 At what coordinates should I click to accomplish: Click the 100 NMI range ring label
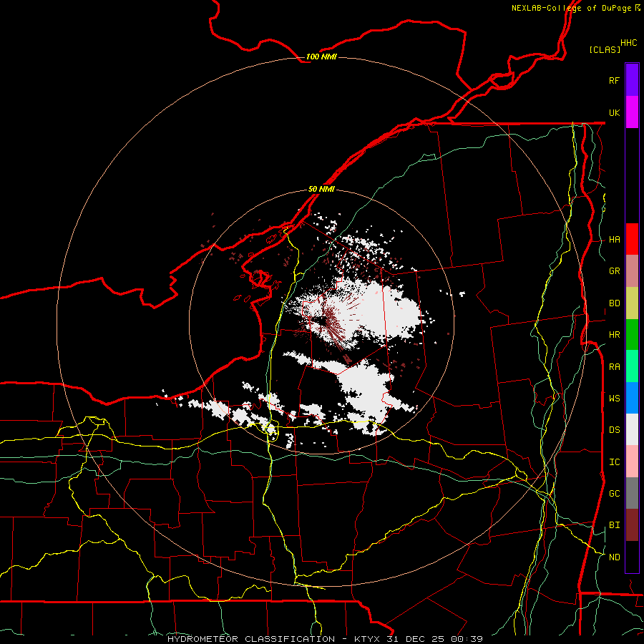[x=321, y=57]
